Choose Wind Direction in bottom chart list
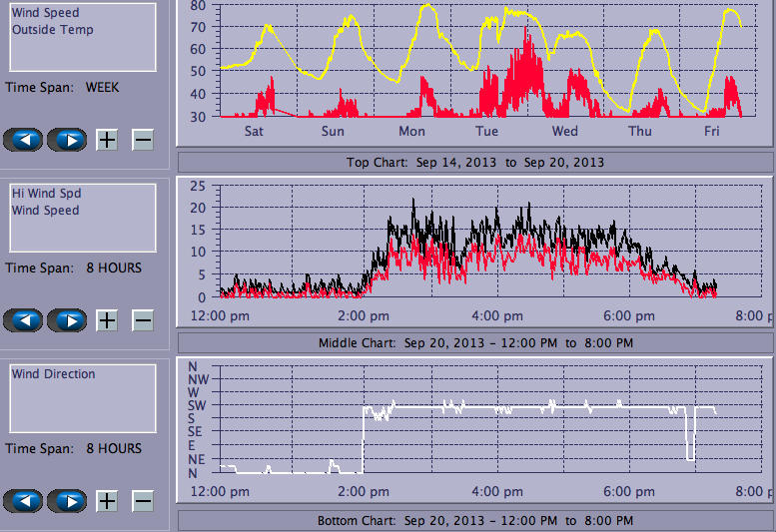This screenshot has height=532, width=776. pyautogui.click(x=54, y=374)
